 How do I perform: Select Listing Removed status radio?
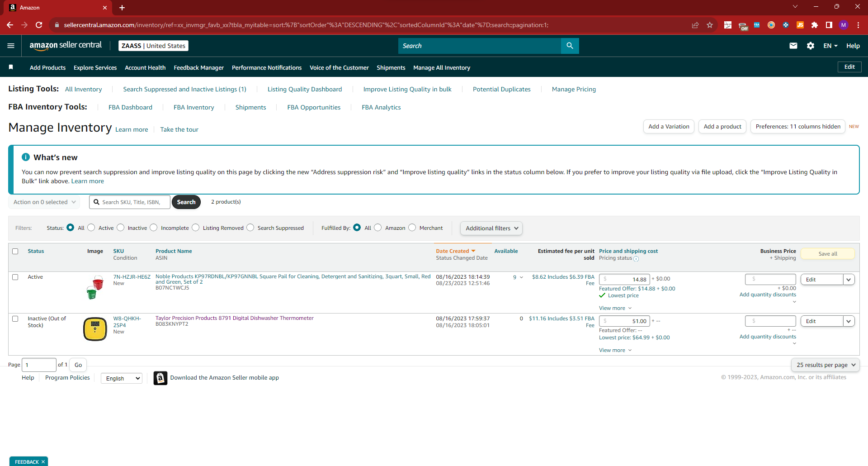196,228
